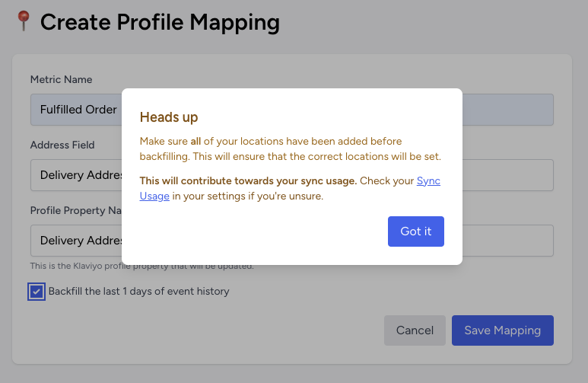
Task: Click the bold word 'all' in the warning
Action: click(195, 141)
